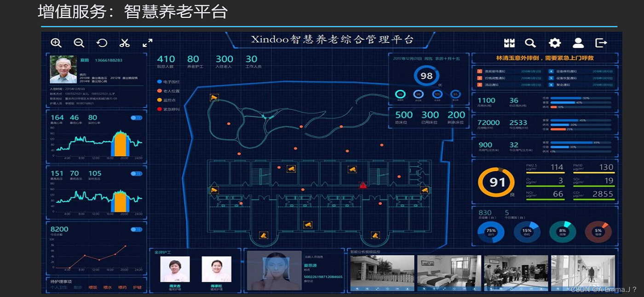This screenshot has height=297, width=644.
Task: Click the red 紧急呼叫 legend dot
Action: [x=159, y=110]
